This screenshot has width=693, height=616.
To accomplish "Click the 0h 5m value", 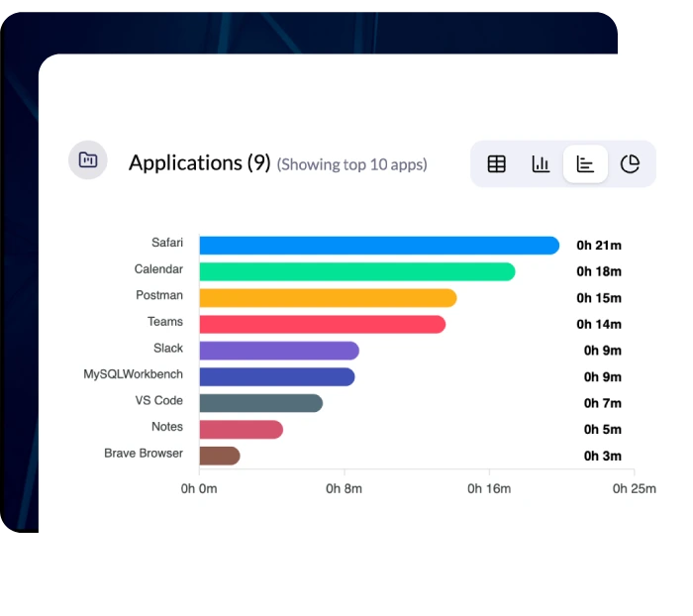I will tap(602, 430).
